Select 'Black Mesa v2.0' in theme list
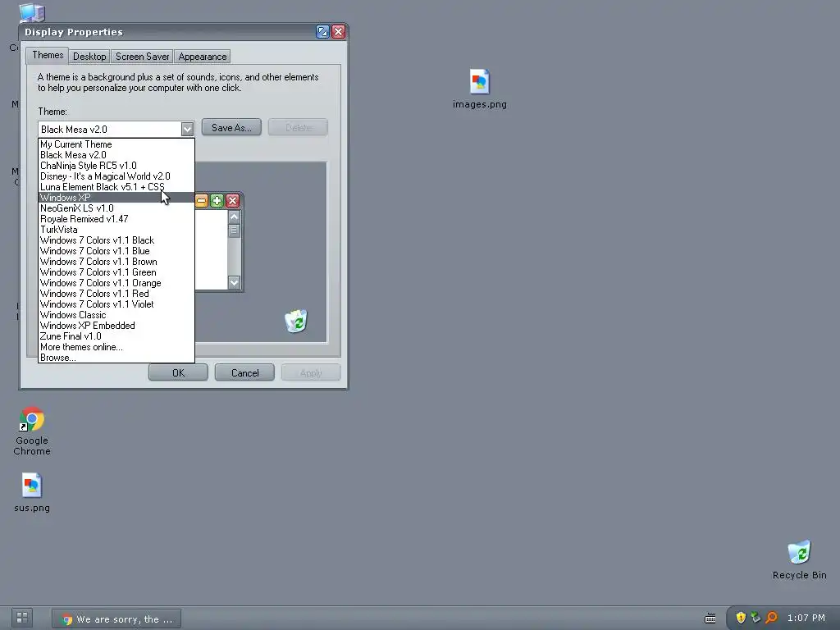Screen dimensions: 840x630 (116, 155)
